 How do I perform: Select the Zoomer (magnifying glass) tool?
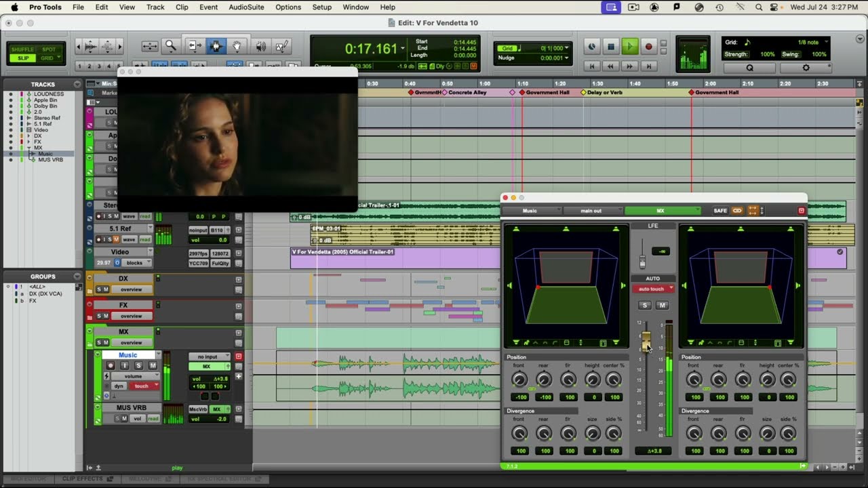pos(171,46)
